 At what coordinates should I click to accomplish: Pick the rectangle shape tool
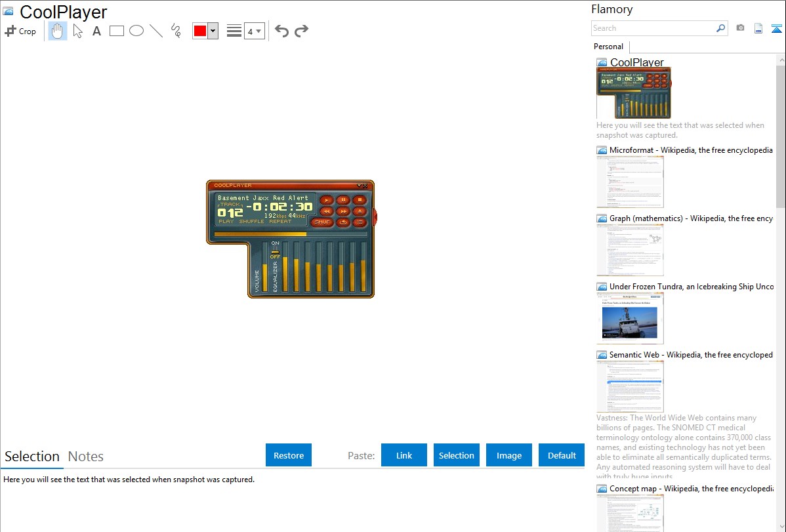[116, 31]
